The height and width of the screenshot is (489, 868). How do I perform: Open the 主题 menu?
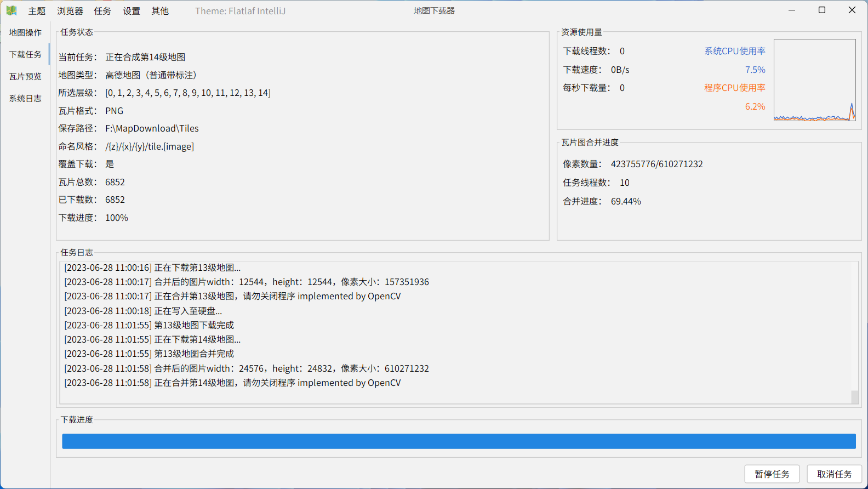point(37,11)
